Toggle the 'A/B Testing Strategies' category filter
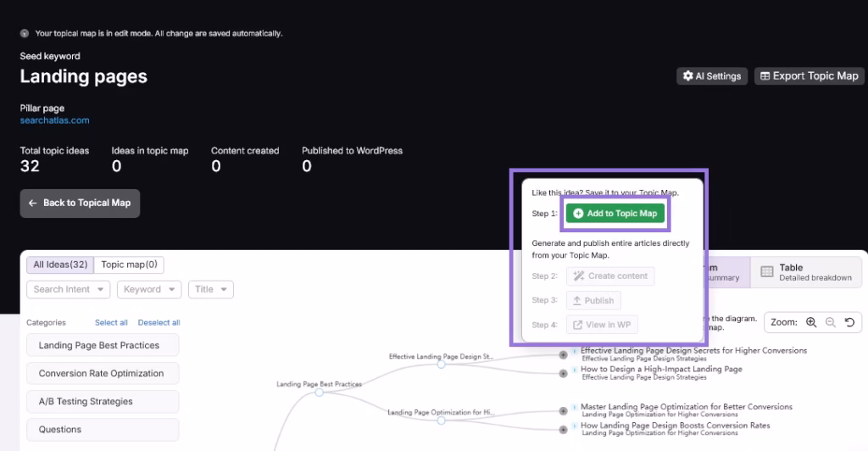 click(x=103, y=402)
